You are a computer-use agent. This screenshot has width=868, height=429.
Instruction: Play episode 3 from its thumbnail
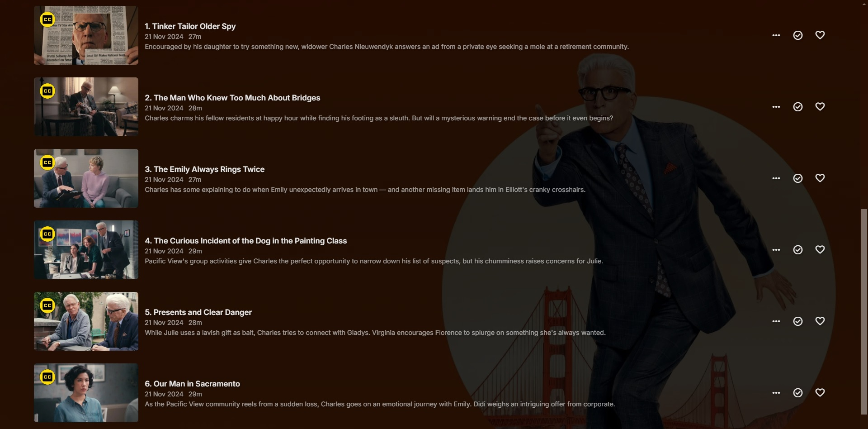86,178
